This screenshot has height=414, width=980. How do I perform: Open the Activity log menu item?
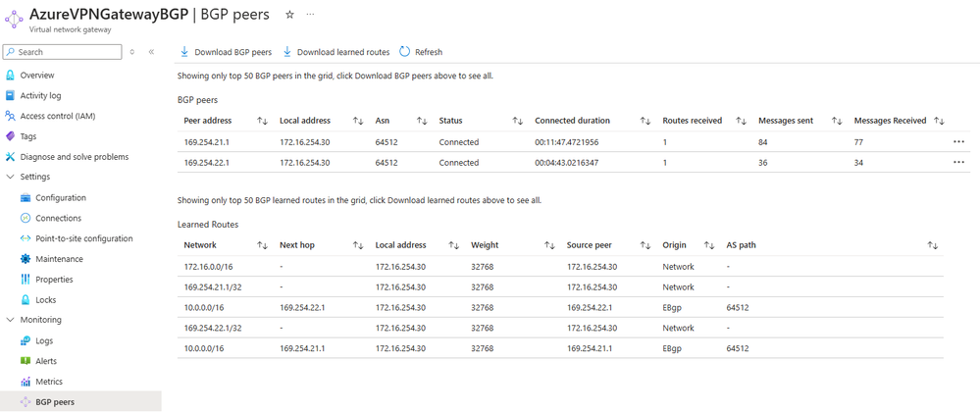40,96
